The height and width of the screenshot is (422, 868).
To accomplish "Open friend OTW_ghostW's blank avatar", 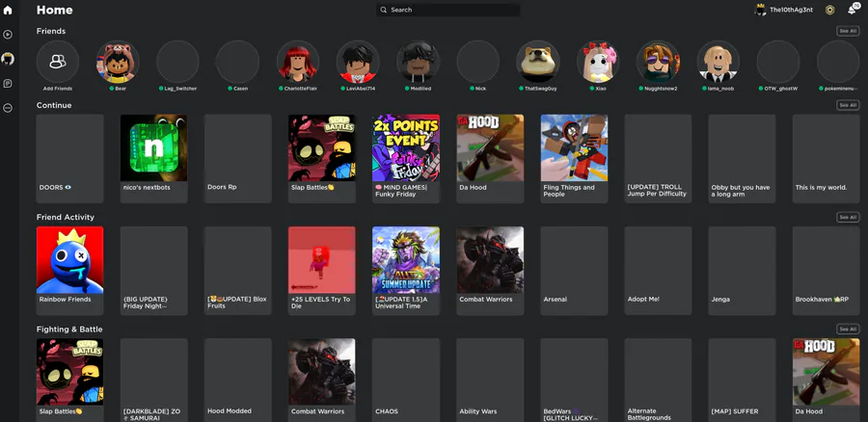I will pyautogui.click(x=777, y=62).
